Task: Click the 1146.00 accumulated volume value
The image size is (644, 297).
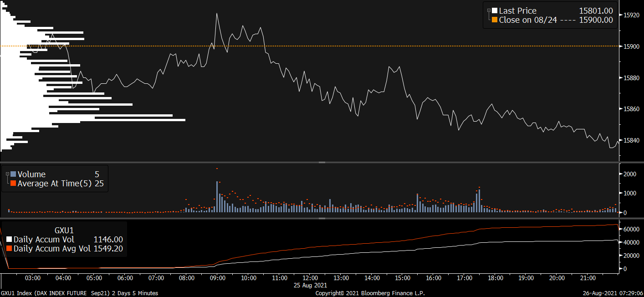Action: click(x=108, y=239)
